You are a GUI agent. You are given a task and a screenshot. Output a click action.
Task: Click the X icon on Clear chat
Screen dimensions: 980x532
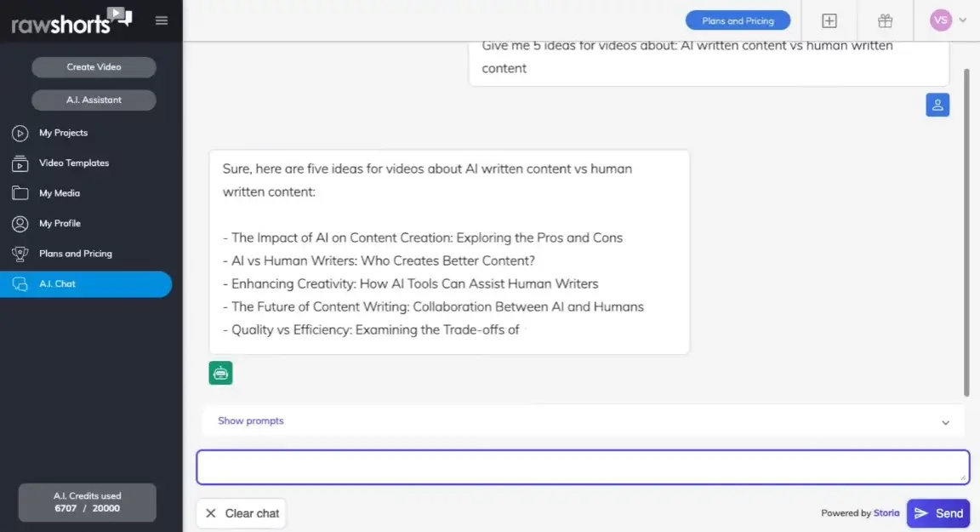(211, 513)
